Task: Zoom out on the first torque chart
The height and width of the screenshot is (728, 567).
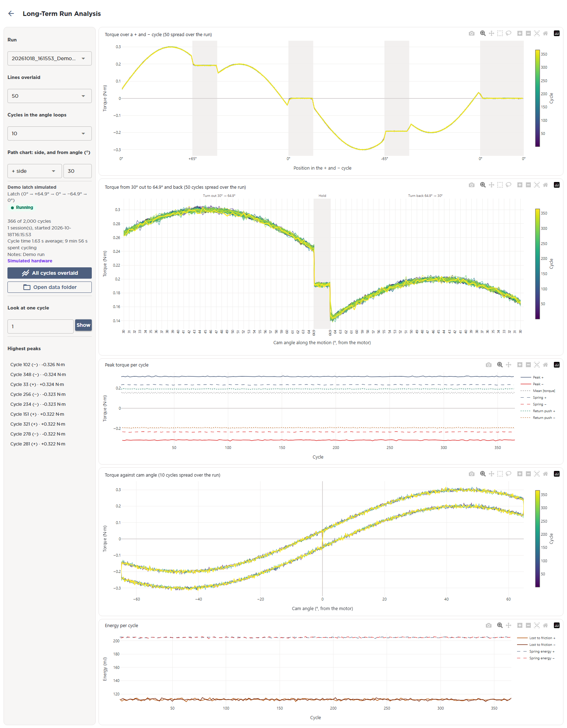Action: coord(528,33)
